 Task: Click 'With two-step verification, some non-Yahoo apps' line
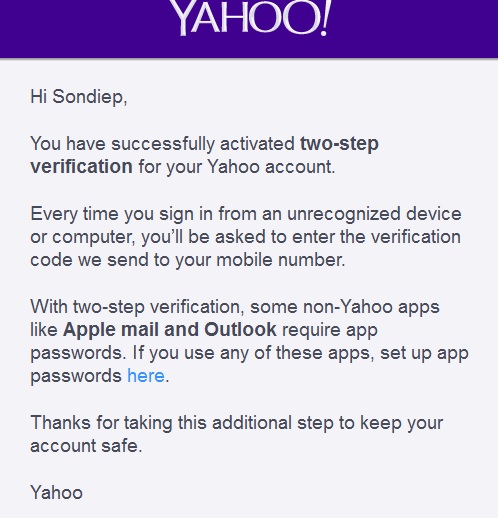(235, 307)
